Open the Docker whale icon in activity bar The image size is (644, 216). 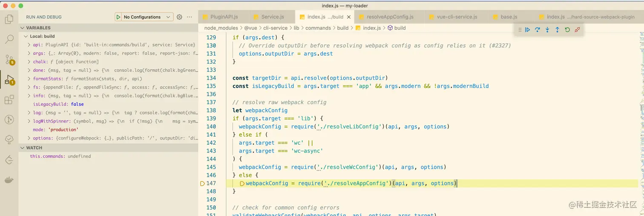click(9, 180)
